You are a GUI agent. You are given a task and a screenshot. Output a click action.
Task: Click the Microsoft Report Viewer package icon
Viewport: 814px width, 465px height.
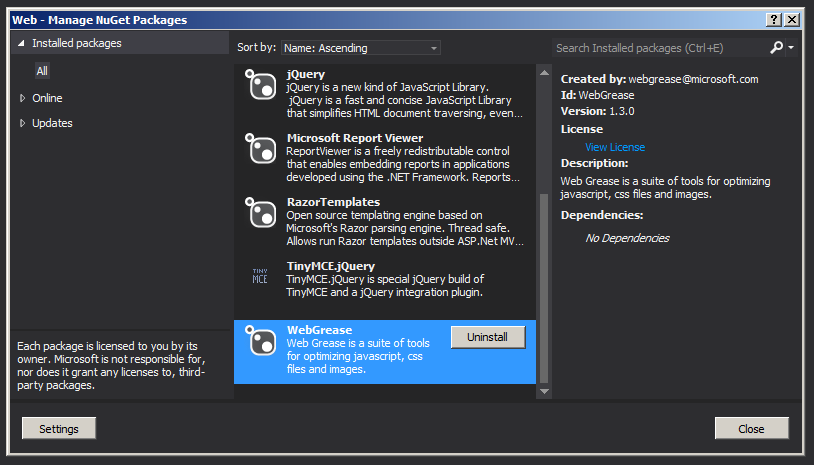tap(261, 148)
